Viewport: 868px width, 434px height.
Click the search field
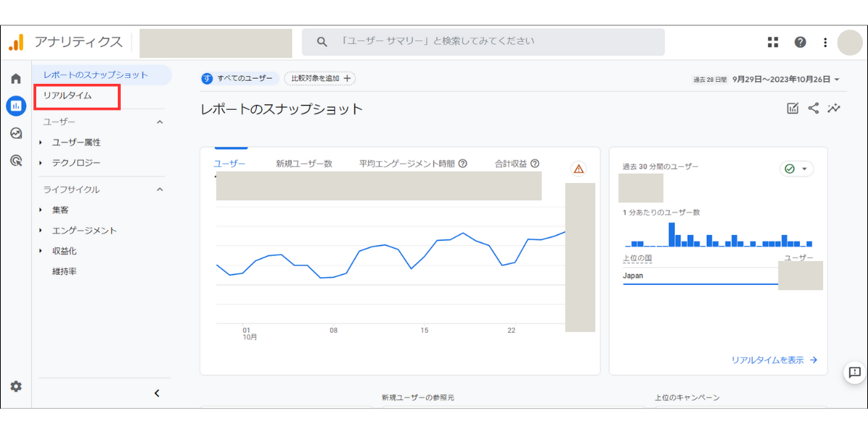[x=483, y=42]
